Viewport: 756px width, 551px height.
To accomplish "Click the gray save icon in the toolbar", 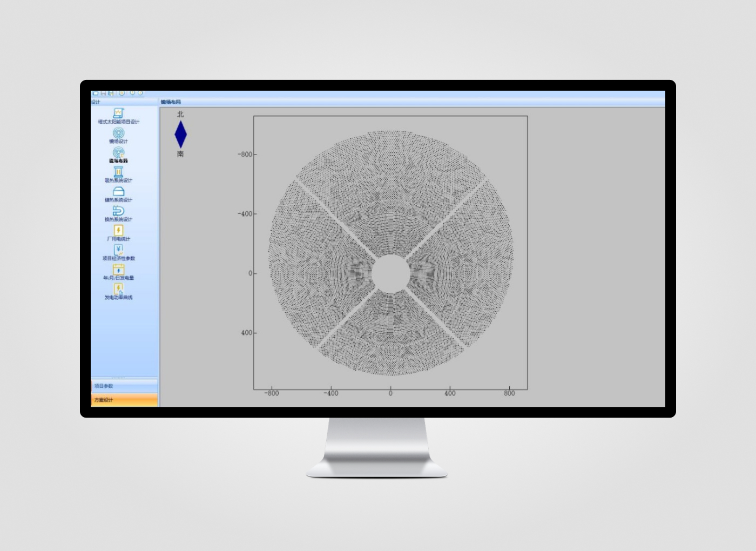I will tap(103, 93).
